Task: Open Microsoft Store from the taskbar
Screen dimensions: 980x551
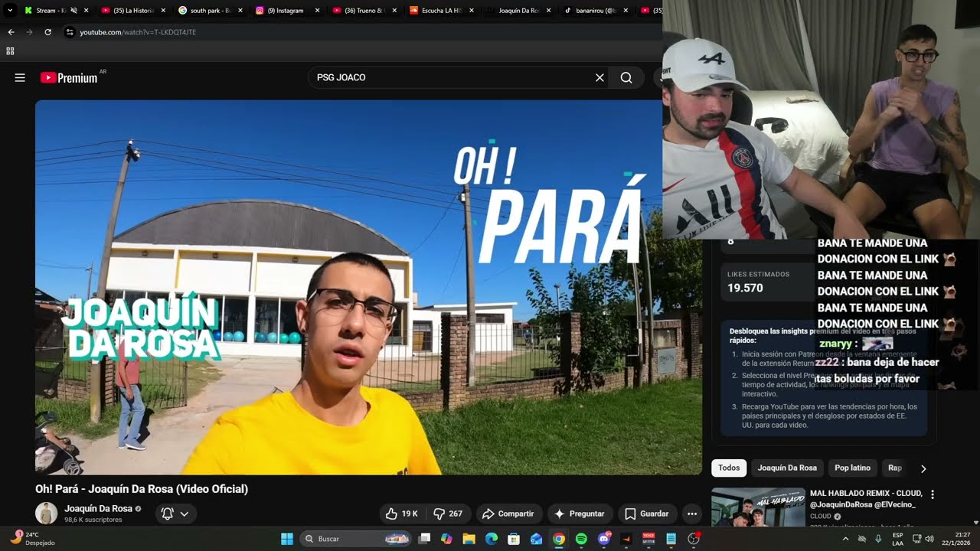Action: tap(514, 539)
